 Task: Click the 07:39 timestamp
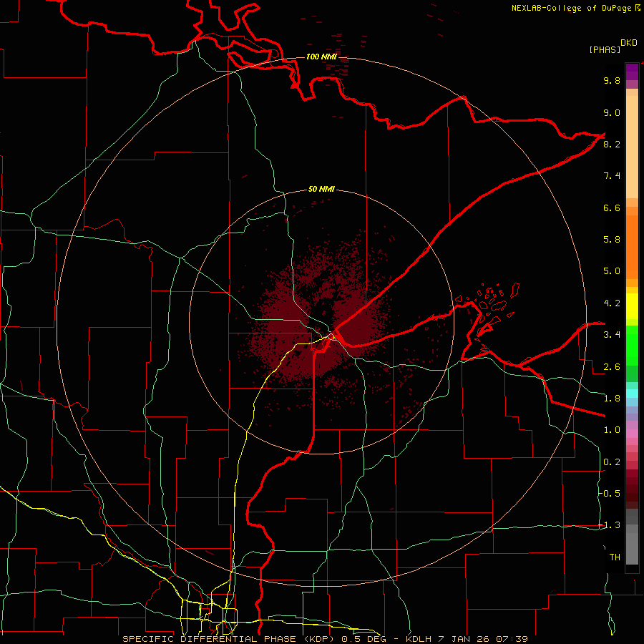pos(512,639)
